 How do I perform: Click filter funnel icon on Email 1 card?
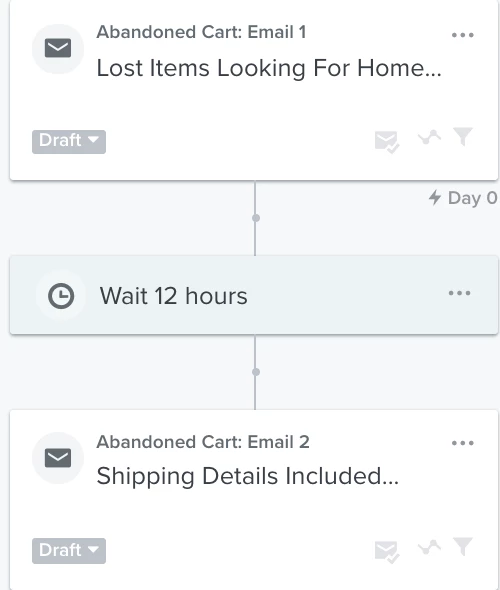pos(463,136)
